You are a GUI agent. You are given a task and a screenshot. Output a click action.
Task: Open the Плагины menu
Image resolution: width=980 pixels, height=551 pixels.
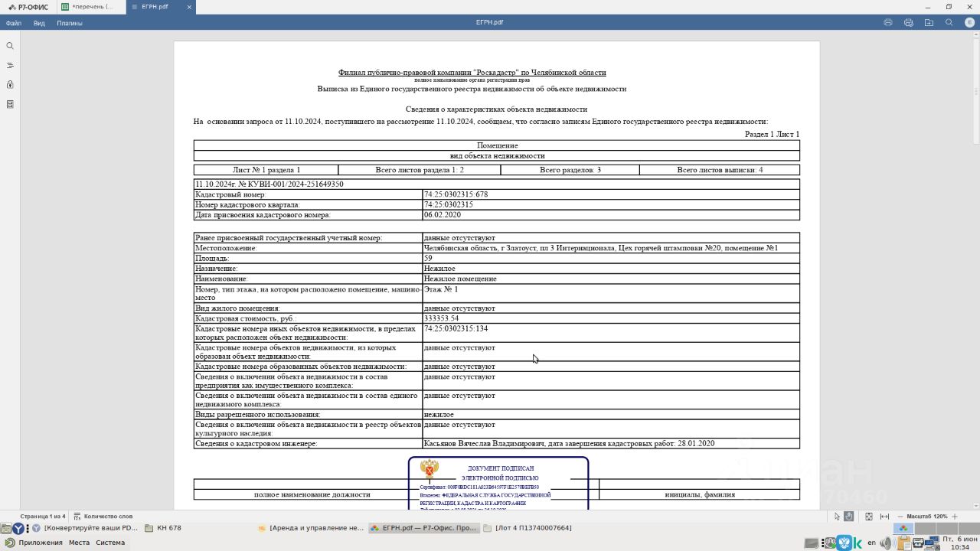pyautogui.click(x=70, y=23)
